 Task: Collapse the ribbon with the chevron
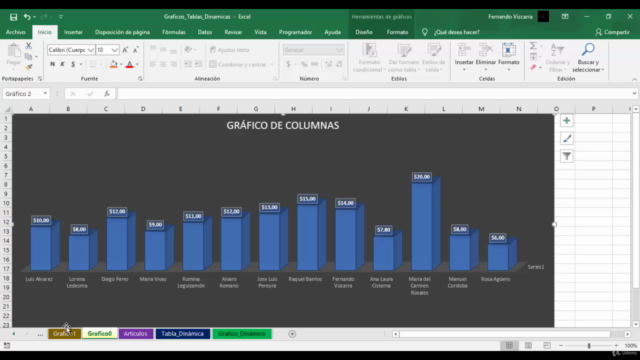pos(634,79)
